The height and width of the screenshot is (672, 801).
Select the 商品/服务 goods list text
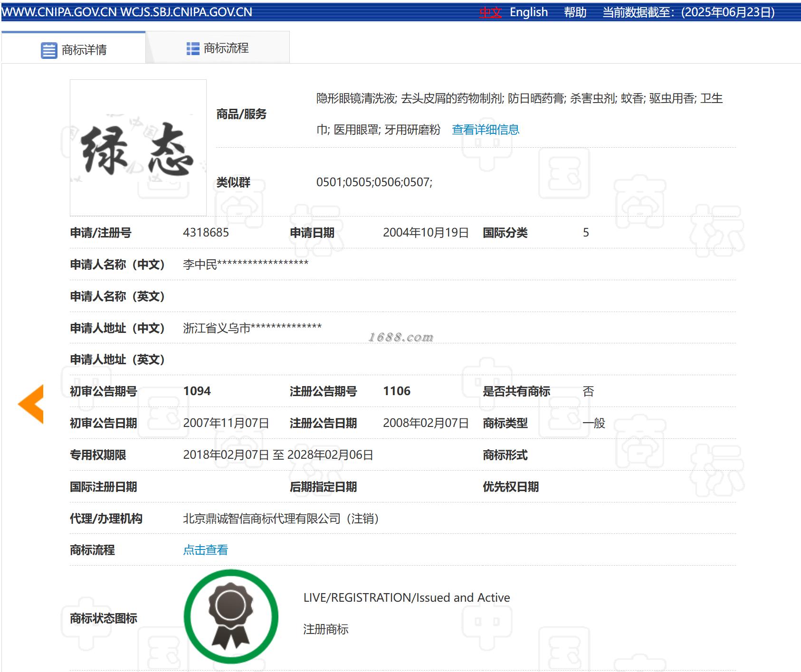(x=520, y=114)
